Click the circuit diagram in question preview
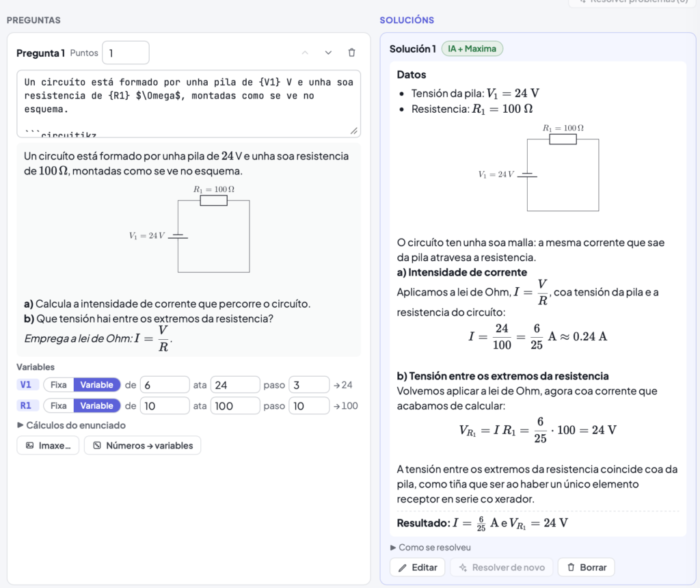 coord(190,229)
